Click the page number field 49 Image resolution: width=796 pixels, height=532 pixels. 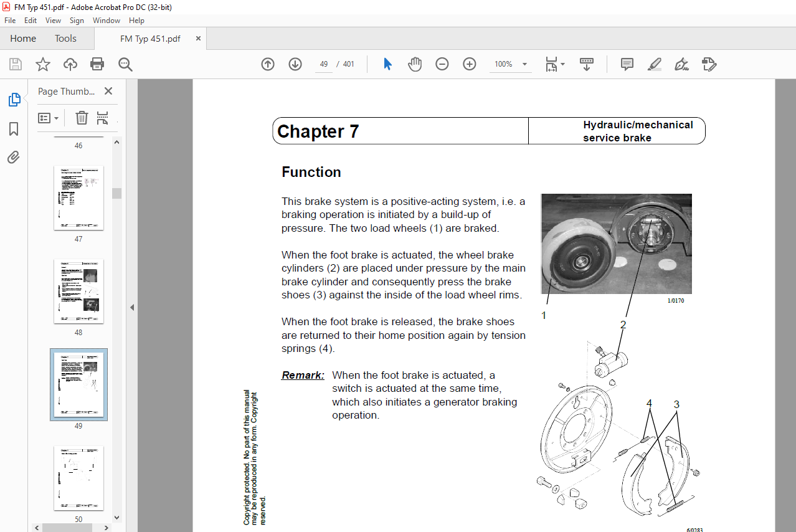(324, 64)
